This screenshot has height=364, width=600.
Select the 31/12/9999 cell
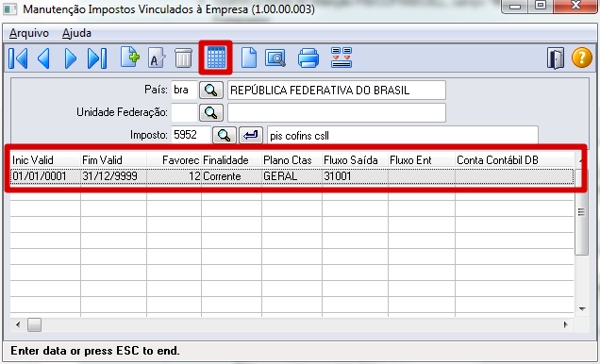(x=113, y=176)
